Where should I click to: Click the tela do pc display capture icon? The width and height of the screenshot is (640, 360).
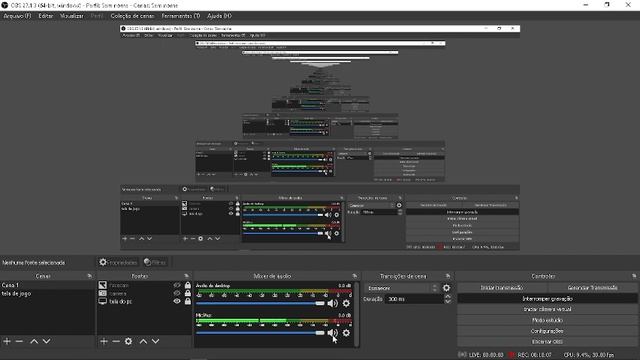pos(102,301)
